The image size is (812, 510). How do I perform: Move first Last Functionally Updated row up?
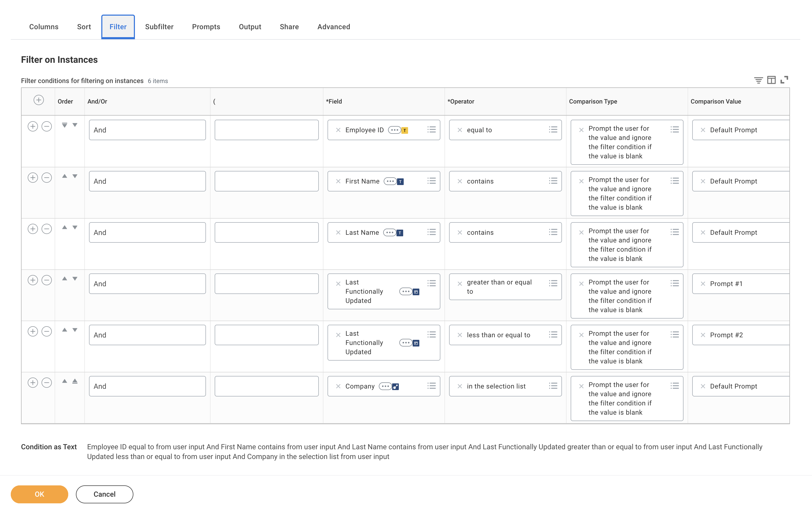[x=64, y=279]
